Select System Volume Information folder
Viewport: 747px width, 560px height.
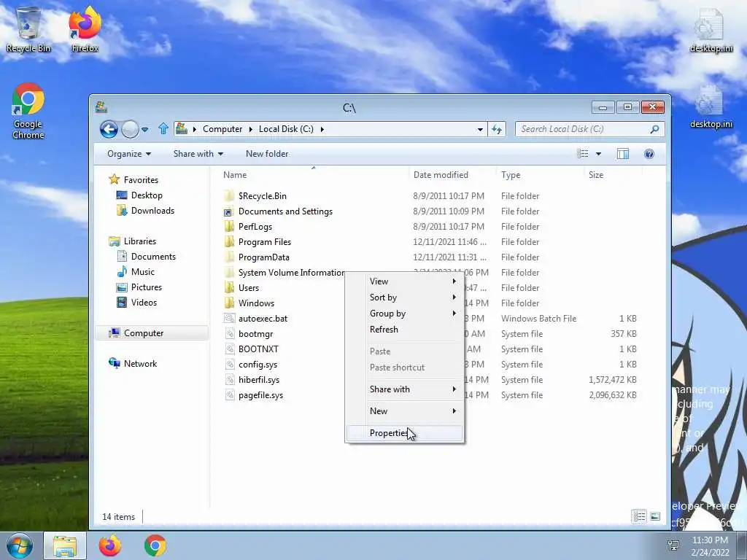(x=284, y=273)
